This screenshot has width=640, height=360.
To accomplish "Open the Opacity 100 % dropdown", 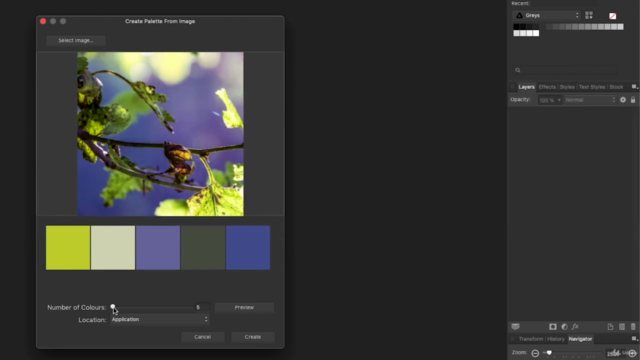I will (x=550, y=100).
